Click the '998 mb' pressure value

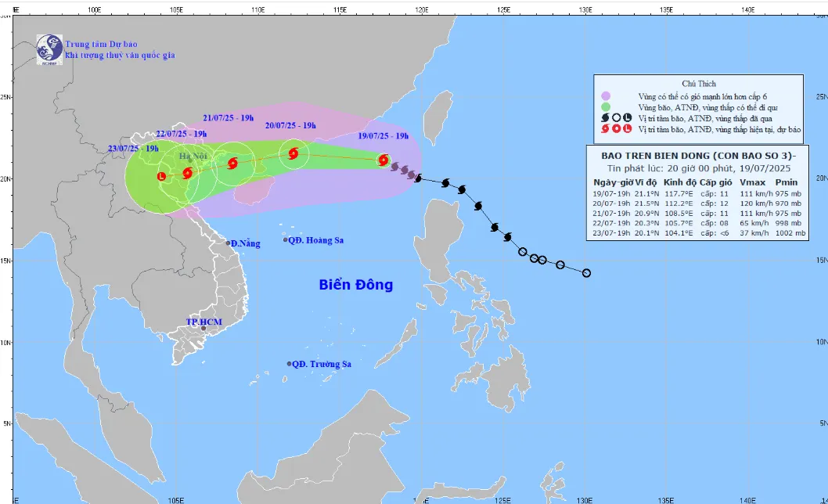pyautogui.click(x=788, y=223)
